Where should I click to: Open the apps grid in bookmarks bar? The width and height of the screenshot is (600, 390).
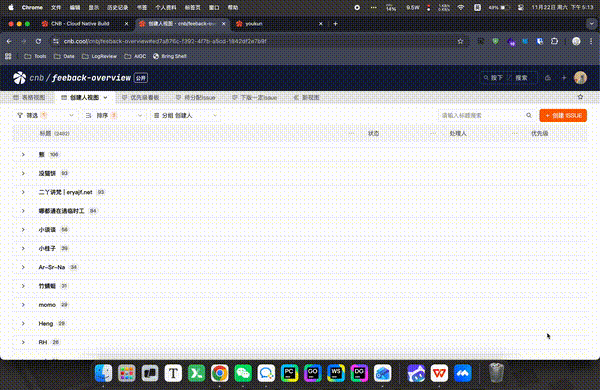click(x=8, y=56)
